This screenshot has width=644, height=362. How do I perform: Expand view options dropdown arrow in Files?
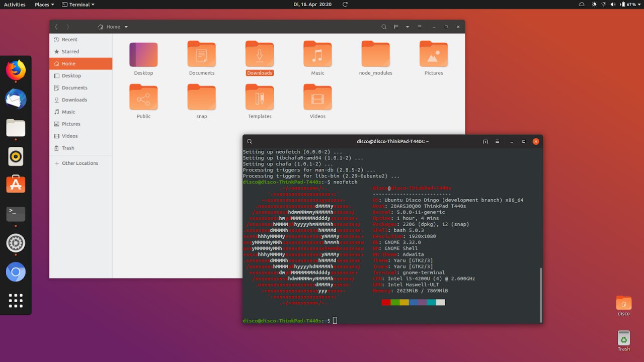coord(408,27)
